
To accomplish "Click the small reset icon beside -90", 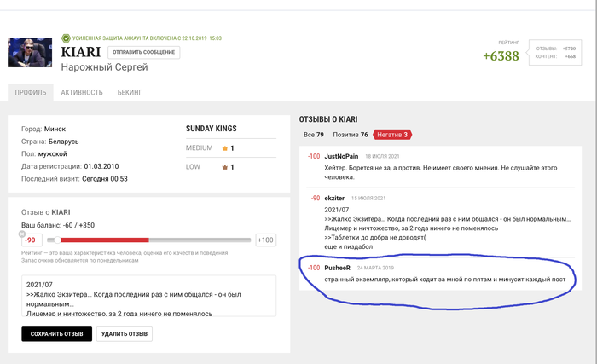I will coord(22,234).
